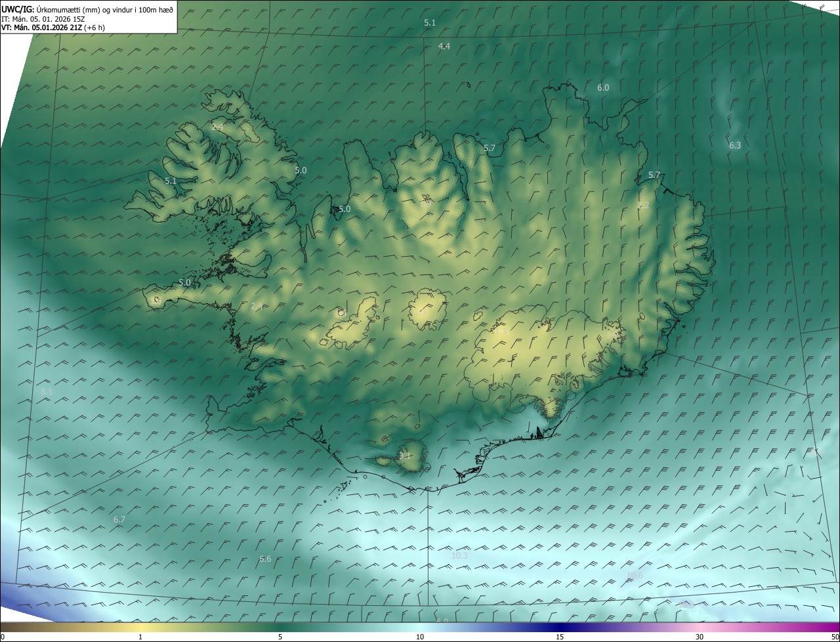840x642 pixels.
Task: Click the 6.7 value label over the sea
Action: [x=119, y=519]
